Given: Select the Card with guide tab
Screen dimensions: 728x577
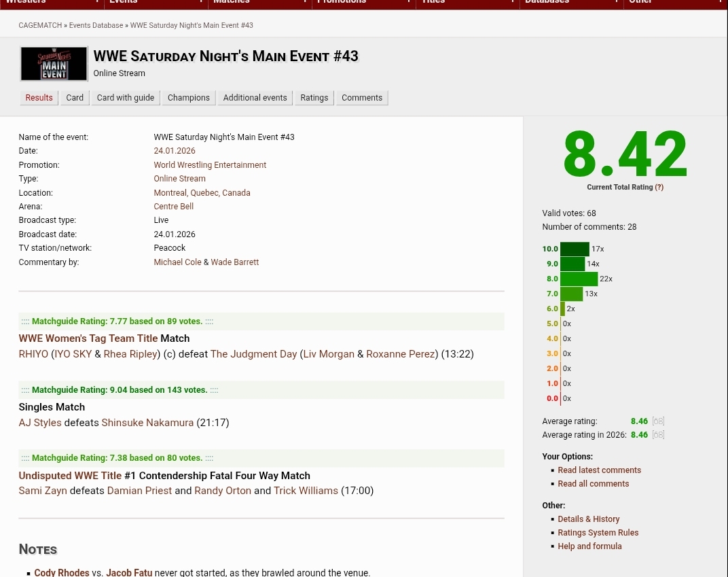Looking at the screenshot, I should tap(126, 98).
